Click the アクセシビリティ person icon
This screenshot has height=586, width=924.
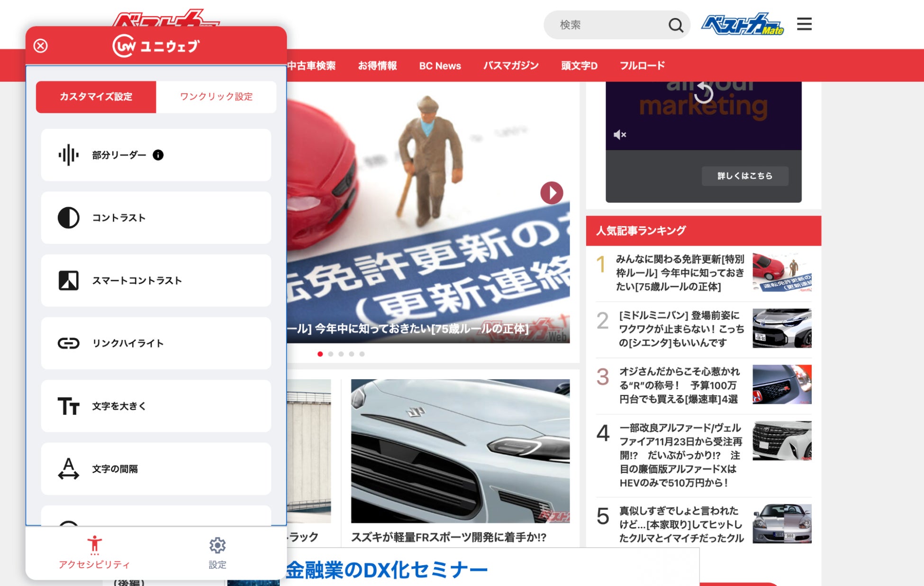(94, 545)
